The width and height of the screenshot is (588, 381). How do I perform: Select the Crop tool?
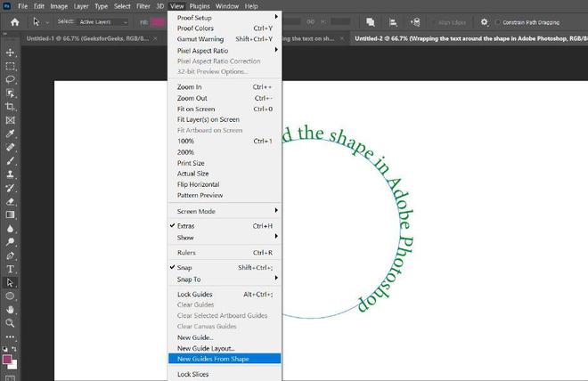click(10, 107)
